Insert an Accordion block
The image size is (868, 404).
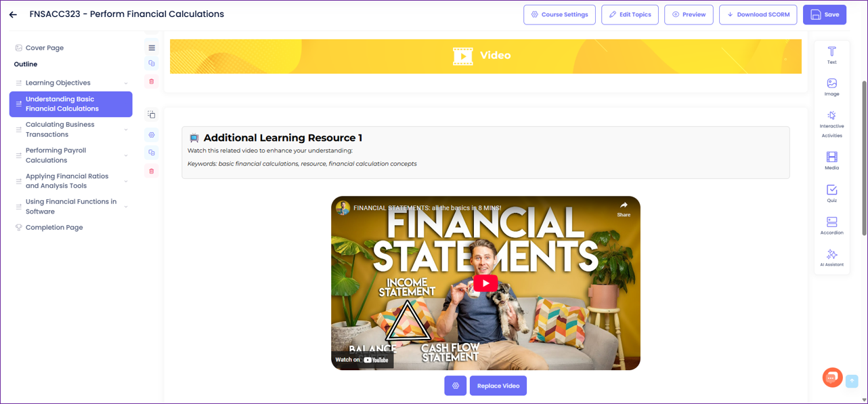pos(831,226)
